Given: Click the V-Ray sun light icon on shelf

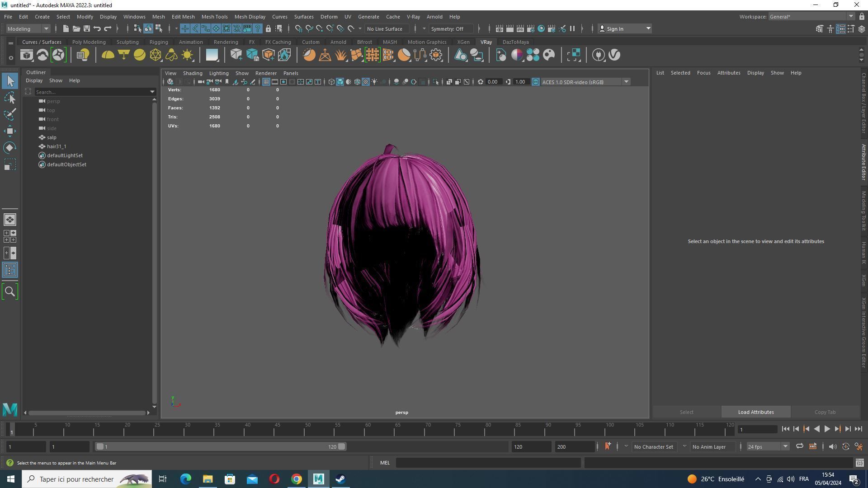Looking at the screenshot, I should [x=187, y=55].
